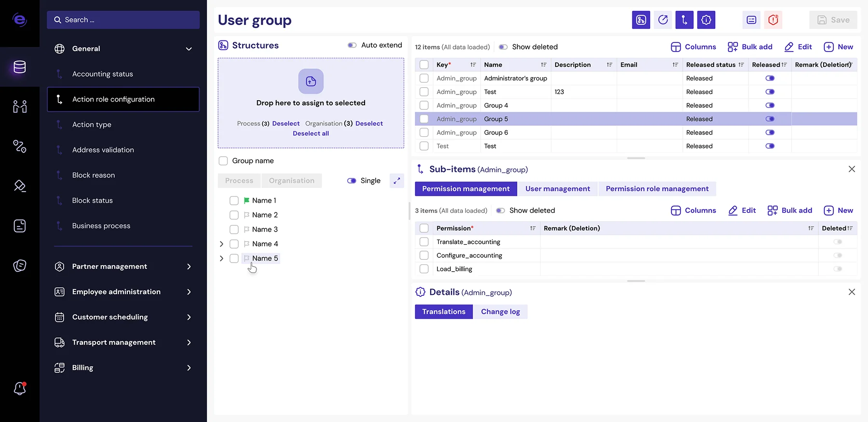Toggle Show deleted in Sub-items
Viewport: 868px width, 422px height.
coord(501,211)
